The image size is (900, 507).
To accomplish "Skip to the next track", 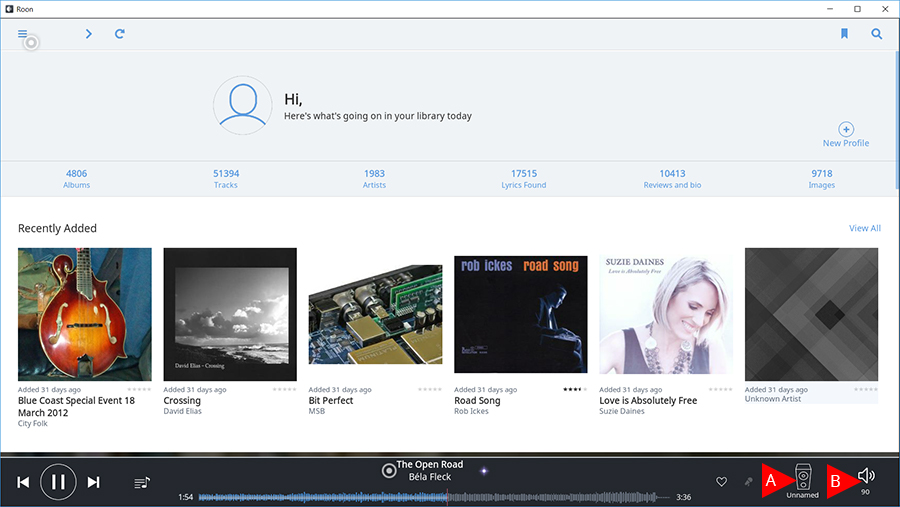I will coord(94,482).
